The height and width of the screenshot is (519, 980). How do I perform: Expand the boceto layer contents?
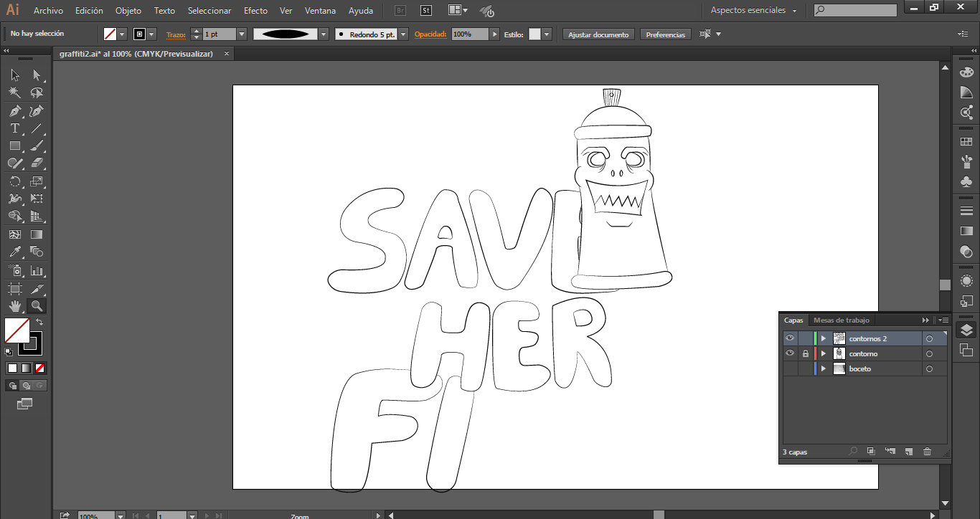(824, 368)
